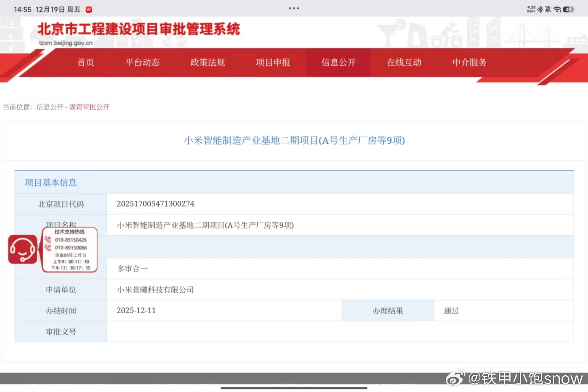The width and height of the screenshot is (588, 392).
Task: Select the 信息公开 navigation tab
Action: tap(338, 62)
